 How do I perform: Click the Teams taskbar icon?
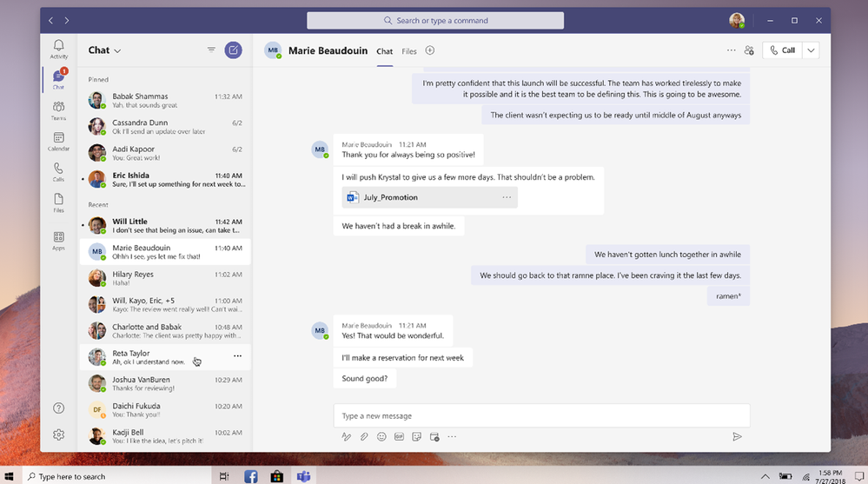[303, 476]
